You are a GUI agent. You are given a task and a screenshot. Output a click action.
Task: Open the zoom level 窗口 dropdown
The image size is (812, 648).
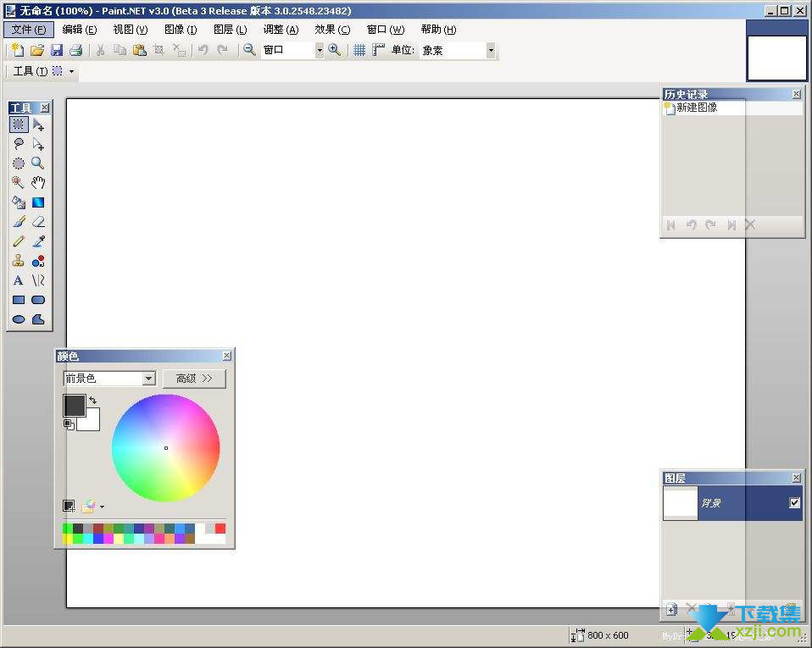pos(320,50)
